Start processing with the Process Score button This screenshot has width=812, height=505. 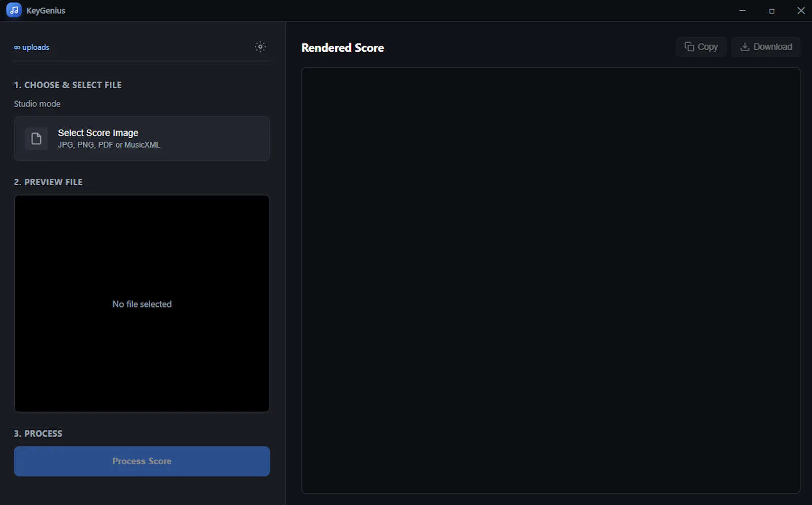click(x=142, y=461)
